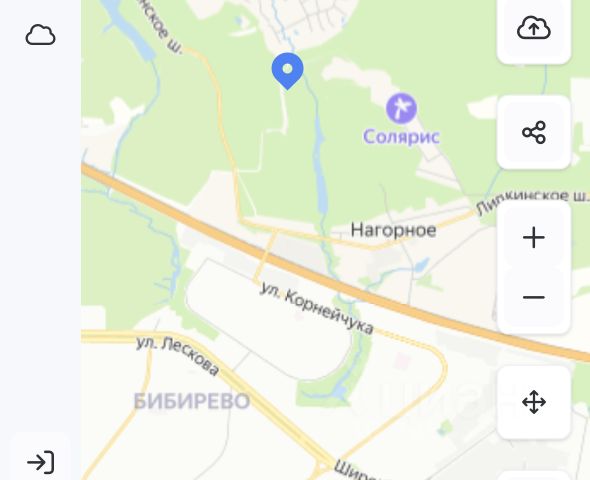Zoom in with the plus button

[x=534, y=237]
